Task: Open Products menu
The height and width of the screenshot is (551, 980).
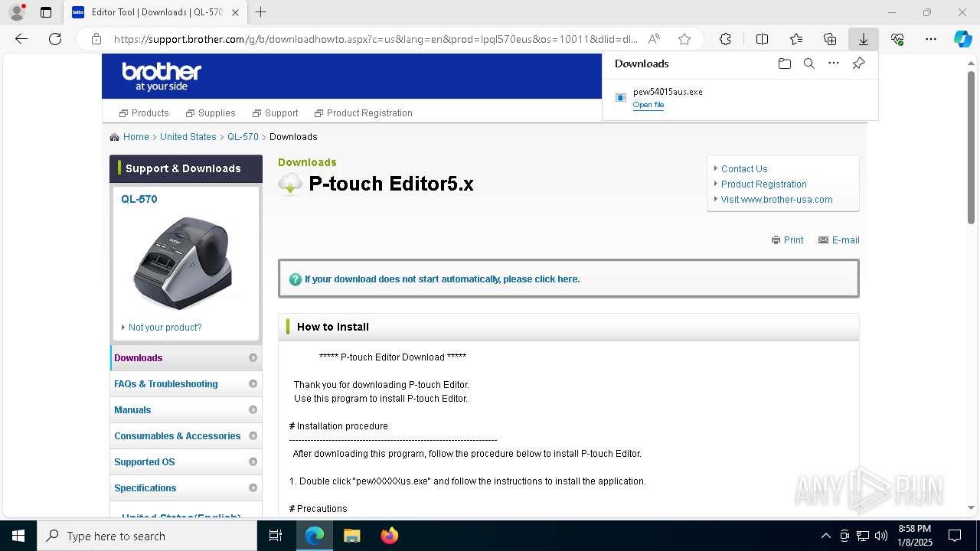Action: 144,113
